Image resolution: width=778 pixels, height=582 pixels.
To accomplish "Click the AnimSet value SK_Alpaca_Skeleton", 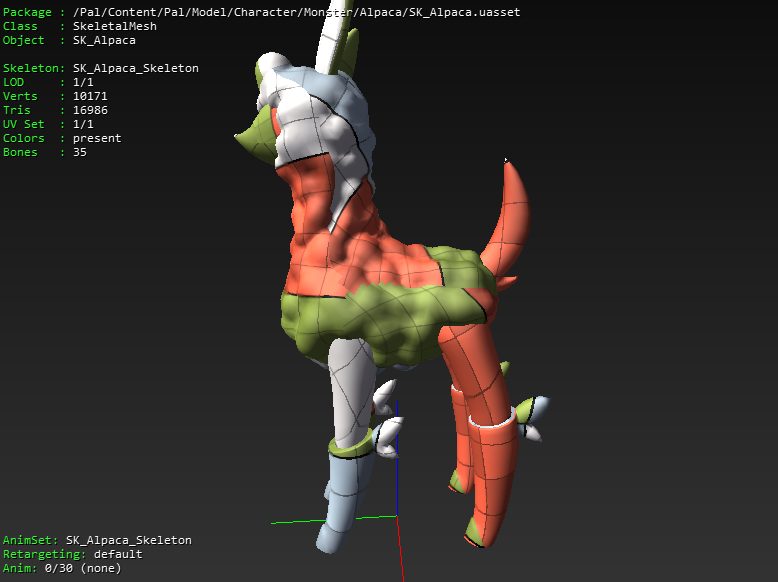I will (x=129, y=540).
